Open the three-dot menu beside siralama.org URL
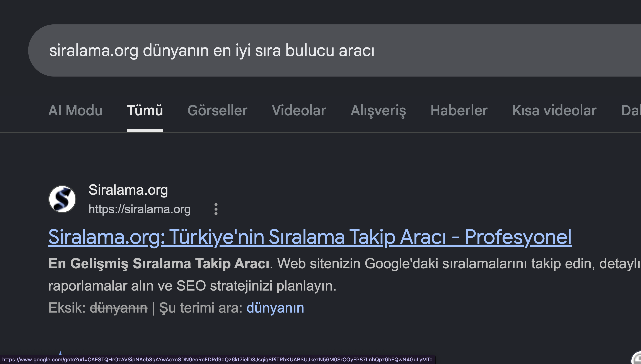Screen dimensions: 641x364 tap(216, 209)
